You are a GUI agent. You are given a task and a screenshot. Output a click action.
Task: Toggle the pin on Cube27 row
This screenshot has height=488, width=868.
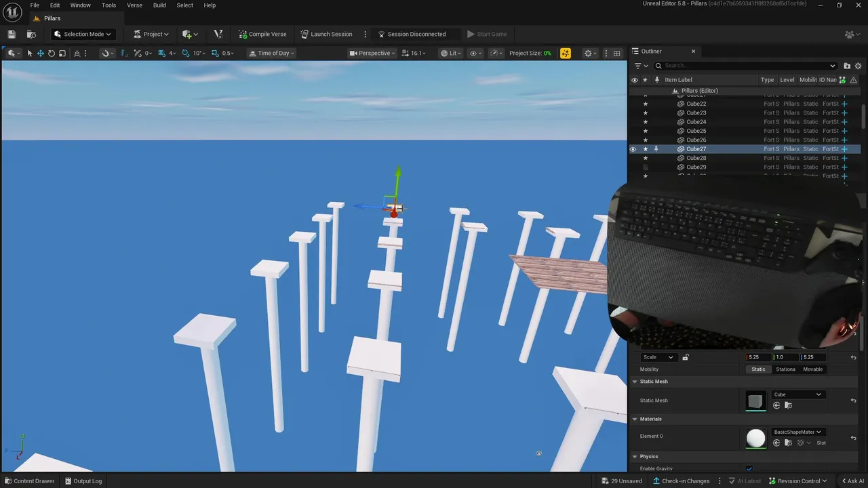(x=656, y=149)
